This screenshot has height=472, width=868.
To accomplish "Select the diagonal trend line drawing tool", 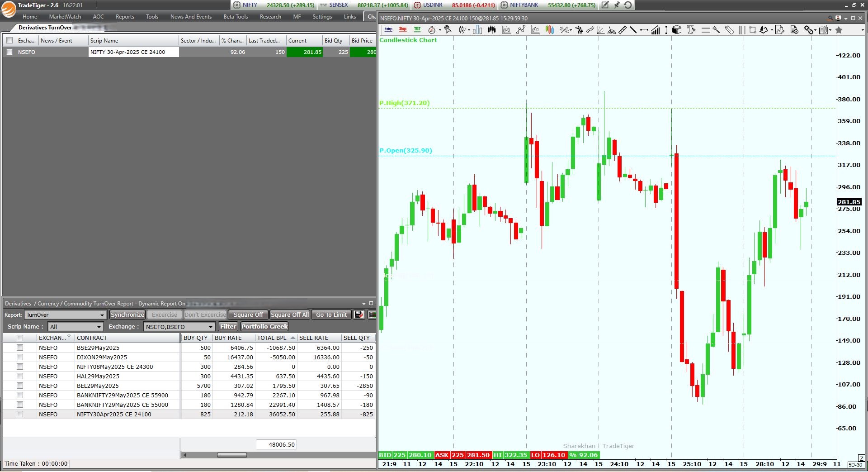I will 633,30.
